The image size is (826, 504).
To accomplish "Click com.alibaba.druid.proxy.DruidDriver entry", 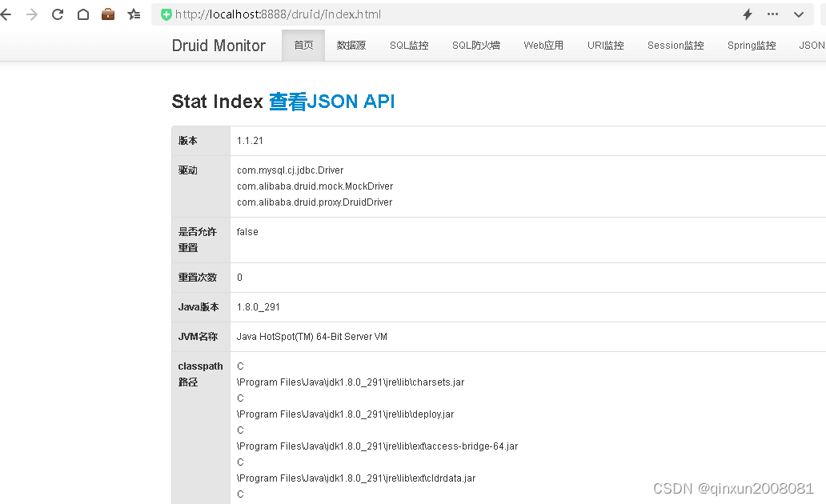I will [x=315, y=202].
